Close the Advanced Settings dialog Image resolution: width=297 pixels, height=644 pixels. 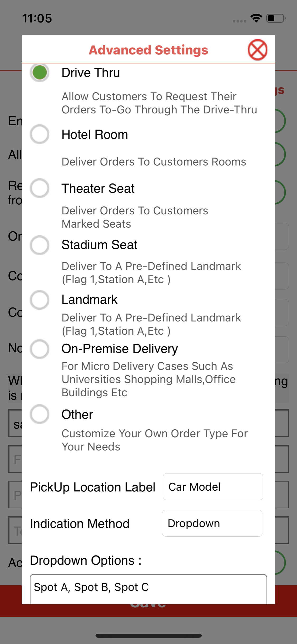click(257, 50)
